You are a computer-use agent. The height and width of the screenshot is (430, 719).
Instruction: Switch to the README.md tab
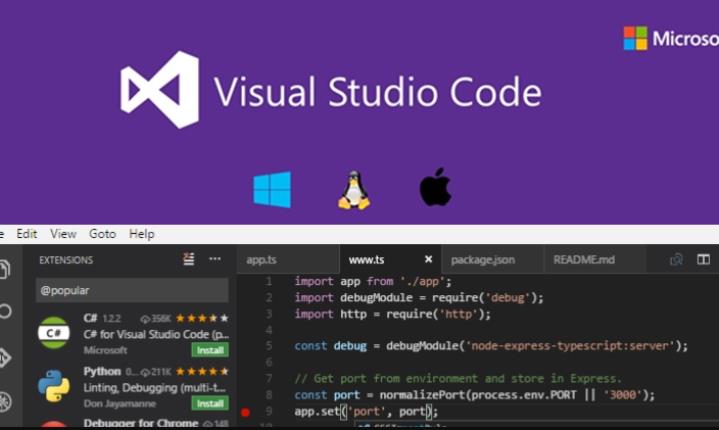(x=584, y=260)
